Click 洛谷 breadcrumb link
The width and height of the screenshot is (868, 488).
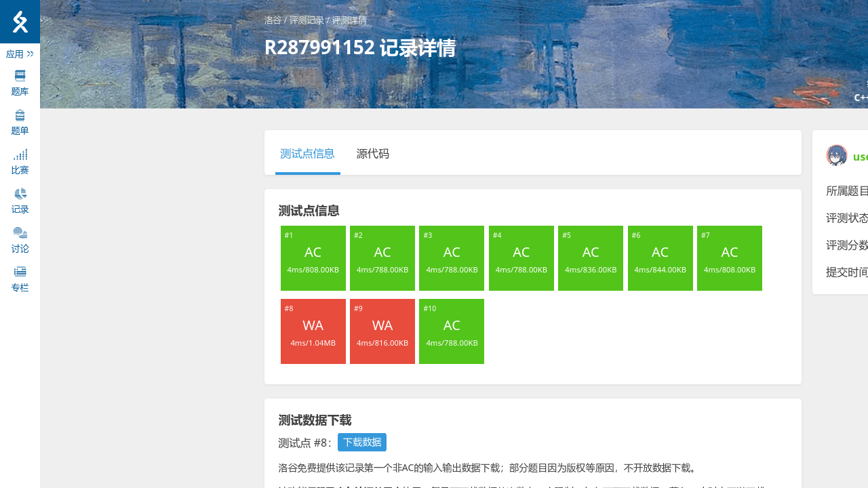click(x=273, y=20)
